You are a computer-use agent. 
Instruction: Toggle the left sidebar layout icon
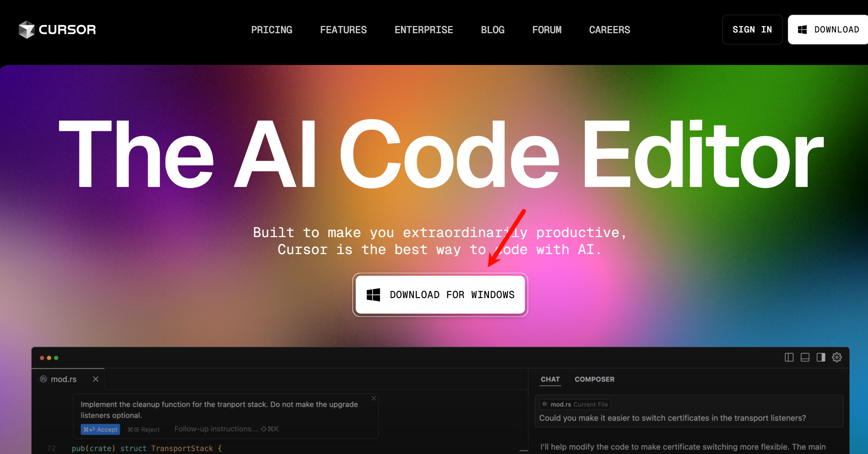(789, 357)
